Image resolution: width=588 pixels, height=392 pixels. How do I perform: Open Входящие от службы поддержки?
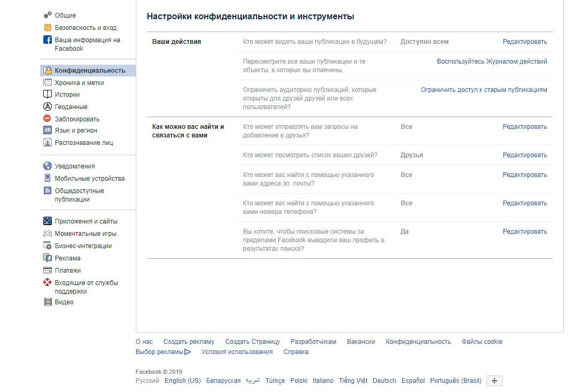coord(86,287)
